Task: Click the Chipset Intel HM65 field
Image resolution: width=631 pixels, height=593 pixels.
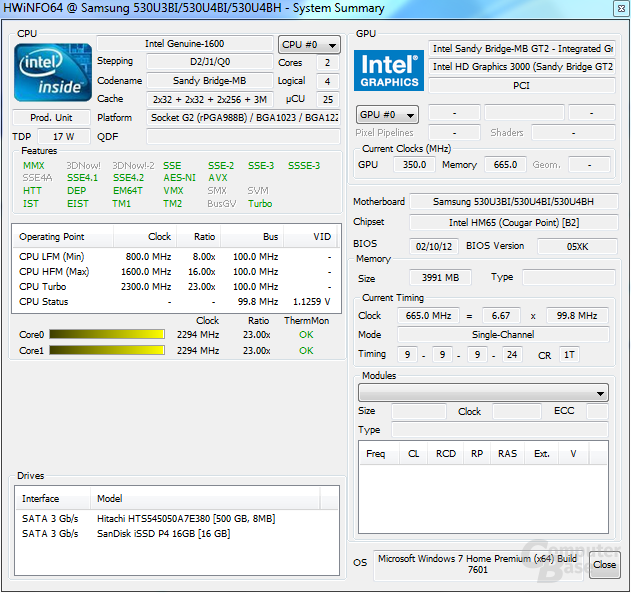Action: [x=513, y=222]
